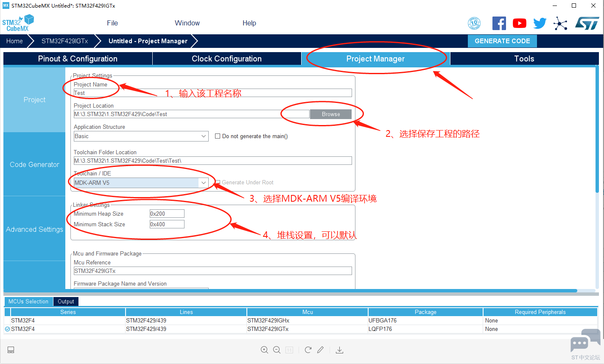Tick the 'Generate Under Root' checkbox
The image size is (604, 364).
[218, 183]
